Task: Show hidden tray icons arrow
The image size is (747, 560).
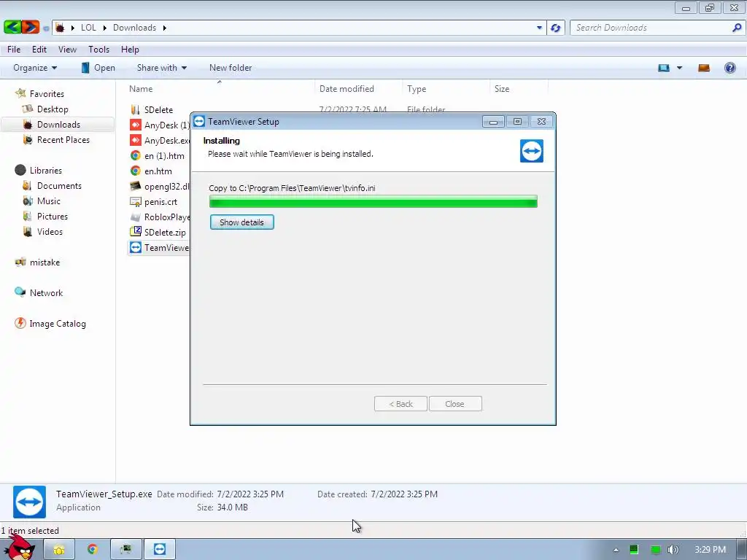Action: pos(616,550)
